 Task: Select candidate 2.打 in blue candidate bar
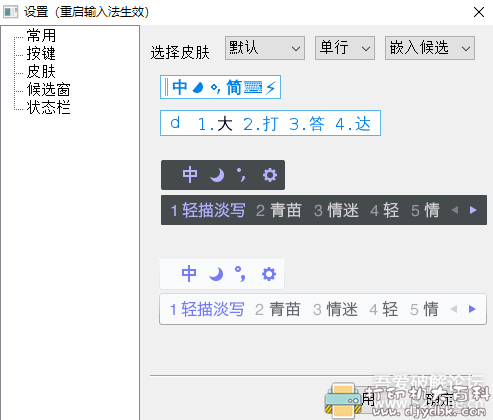tap(261, 124)
